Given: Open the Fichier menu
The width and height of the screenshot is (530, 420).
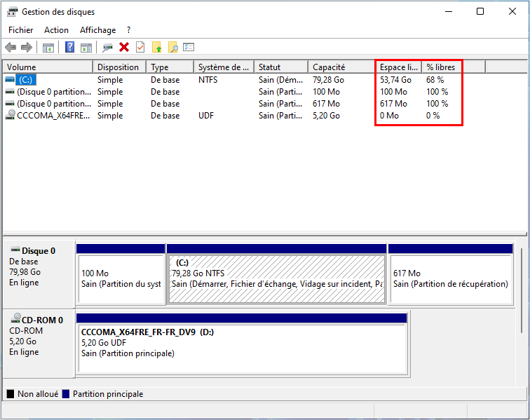Looking at the screenshot, I should pos(20,30).
